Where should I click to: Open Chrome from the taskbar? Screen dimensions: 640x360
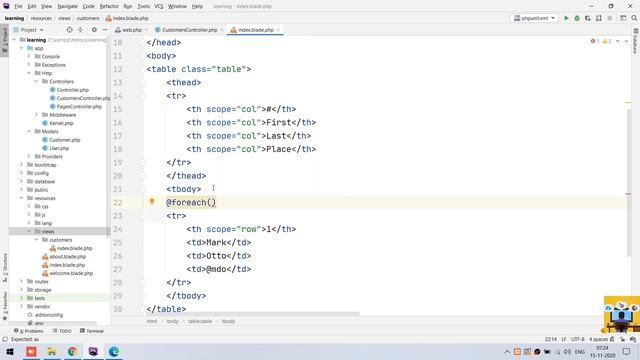click(72, 351)
